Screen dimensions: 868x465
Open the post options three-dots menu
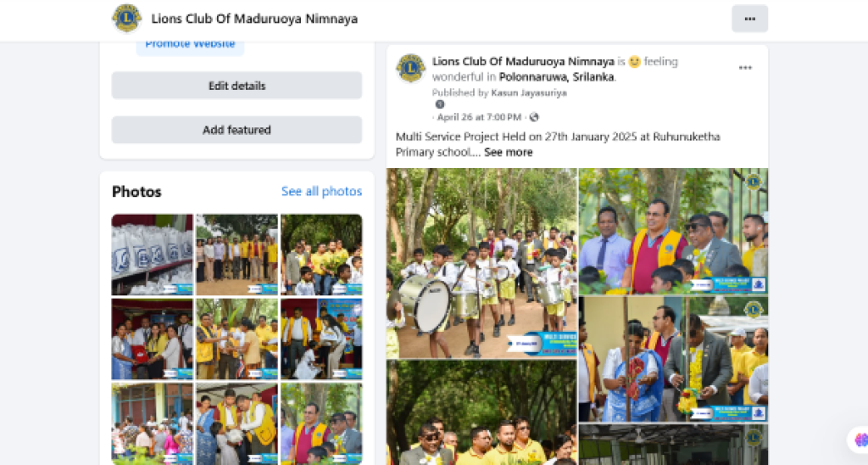click(x=745, y=68)
